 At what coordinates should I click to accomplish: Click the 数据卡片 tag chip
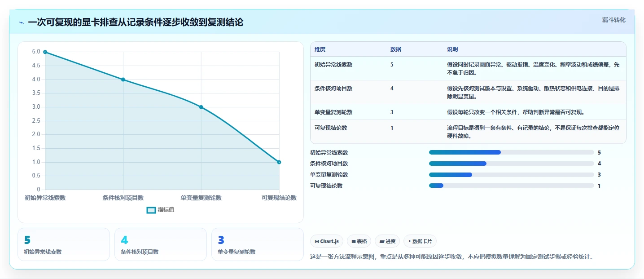[x=420, y=241]
